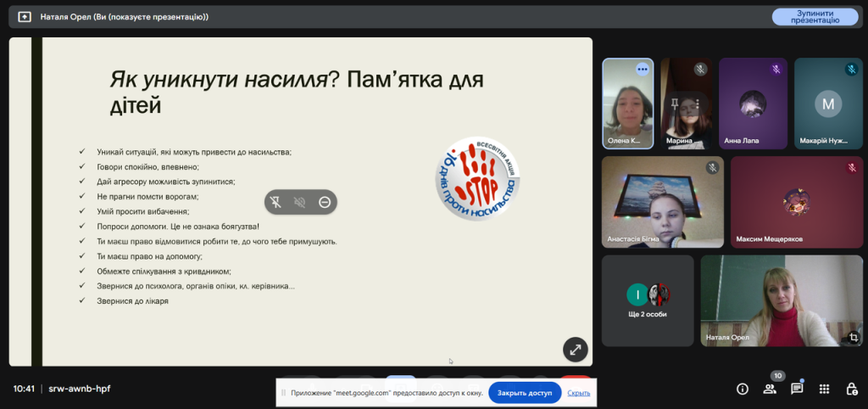The height and width of the screenshot is (409, 868).
Task: Open the chat with everyone panel
Action: pos(797,389)
